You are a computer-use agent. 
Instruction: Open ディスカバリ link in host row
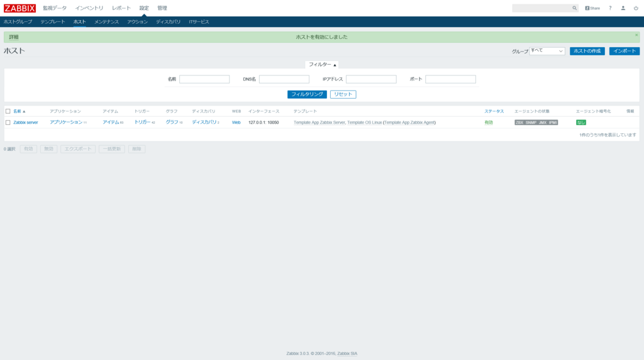click(204, 123)
